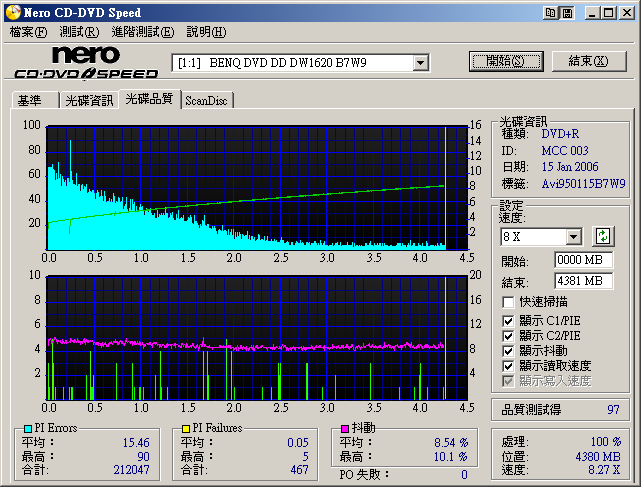Open the BENQ DVD DD DW1620 drive dropdown
The width and height of the screenshot is (641, 487).
420,63
